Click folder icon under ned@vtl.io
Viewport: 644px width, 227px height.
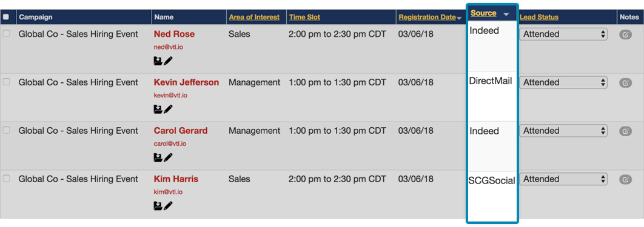158,61
